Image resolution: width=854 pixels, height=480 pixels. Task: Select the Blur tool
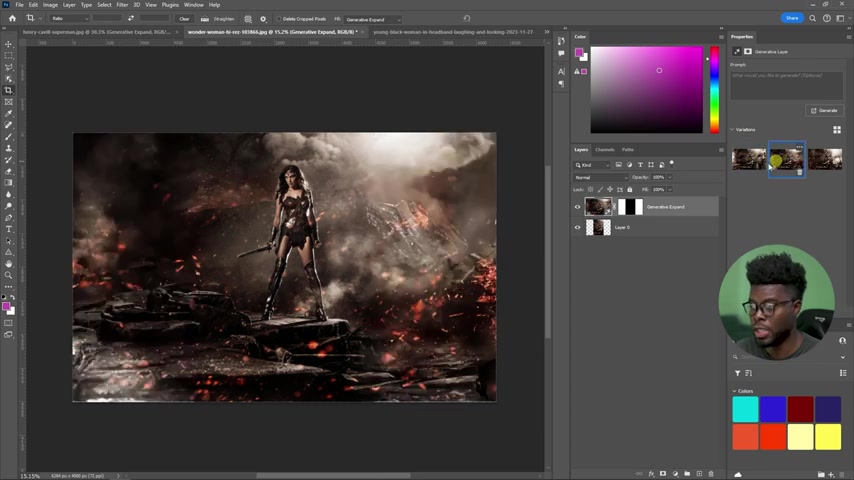pos(8,195)
